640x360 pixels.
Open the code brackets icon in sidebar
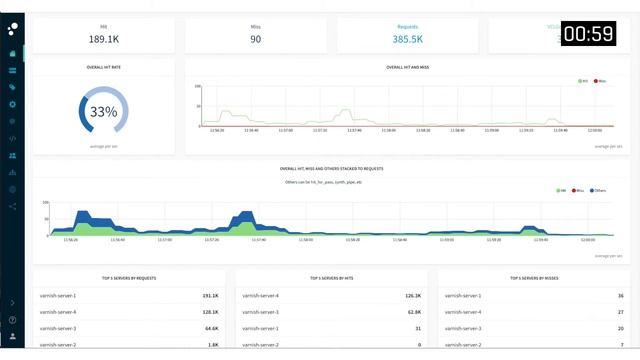point(13,139)
